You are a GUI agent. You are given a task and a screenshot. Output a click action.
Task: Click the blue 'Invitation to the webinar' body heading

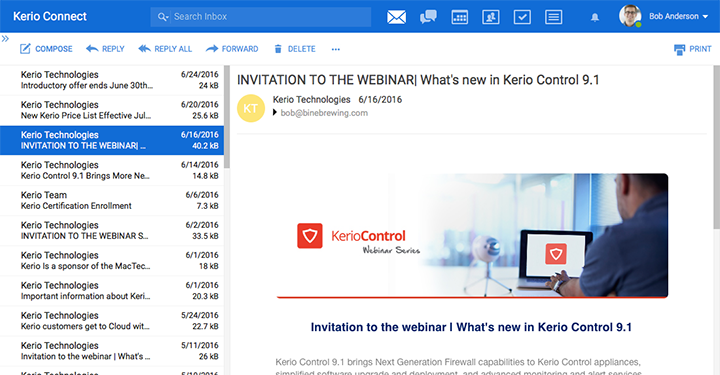(x=471, y=327)
